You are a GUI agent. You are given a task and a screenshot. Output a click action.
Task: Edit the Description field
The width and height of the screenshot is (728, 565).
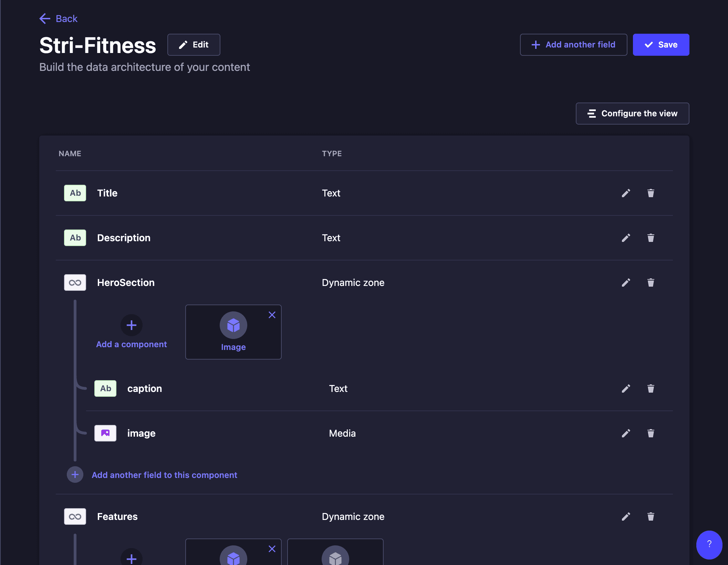(626, 238)
